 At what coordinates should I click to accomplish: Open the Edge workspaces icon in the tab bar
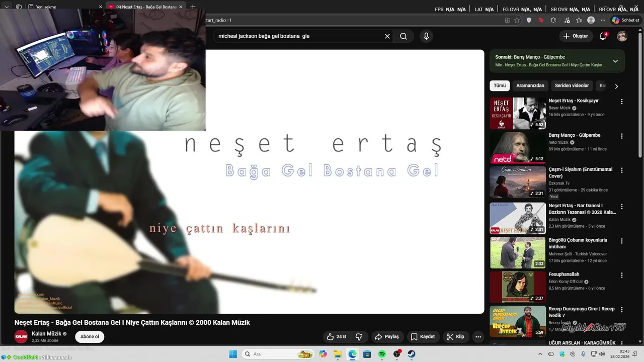tap(19, 7)
